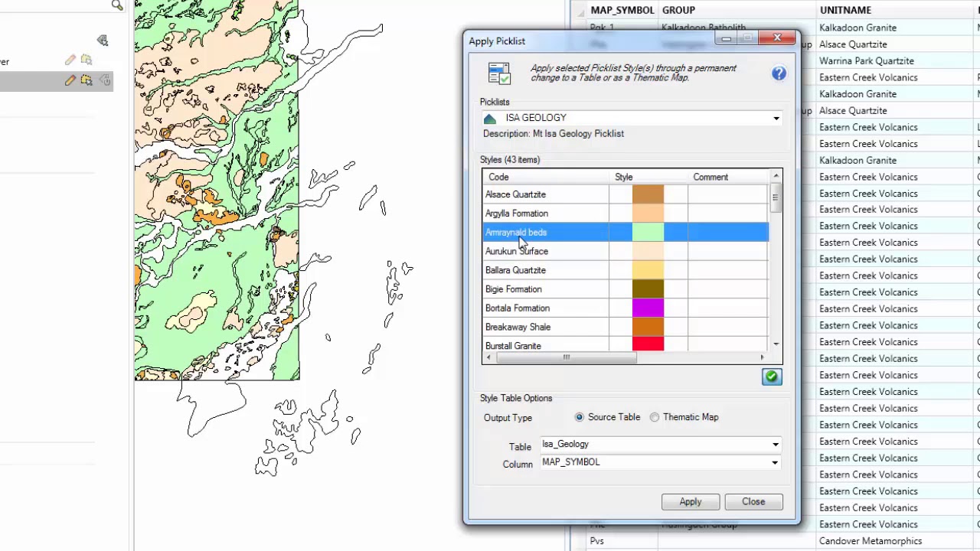Click the green checkmark icon below the styles list
Viewport: 980px width, 551px height.
[772, 377]
